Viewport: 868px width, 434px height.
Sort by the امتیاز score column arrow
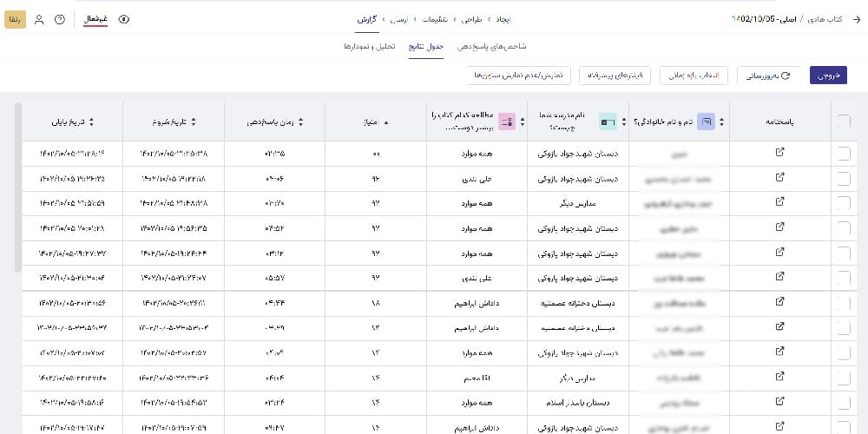tap(386, 122)
